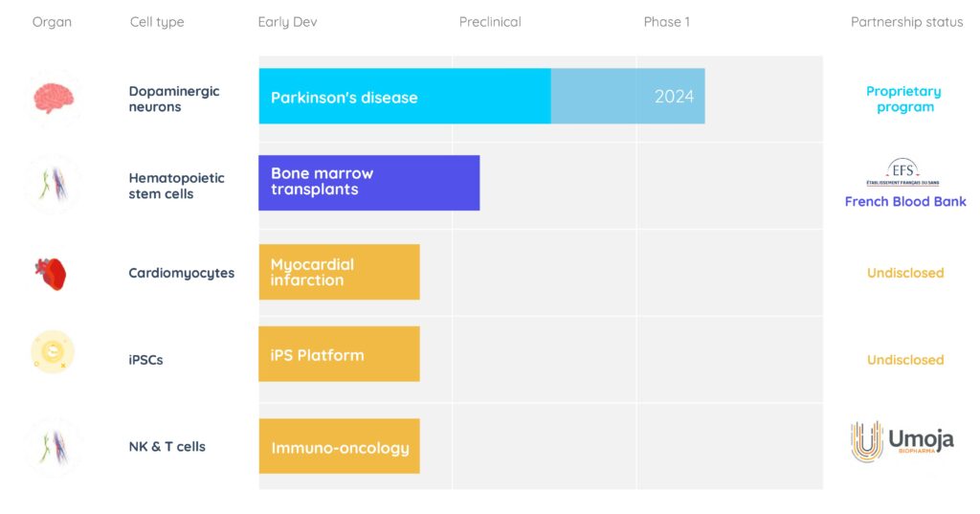Click the EFS logo

tap(902, 172)
